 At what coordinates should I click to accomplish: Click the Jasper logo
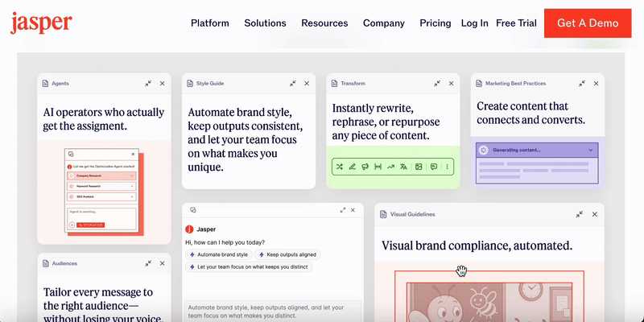pyautogui.click(x=41, y=23)
